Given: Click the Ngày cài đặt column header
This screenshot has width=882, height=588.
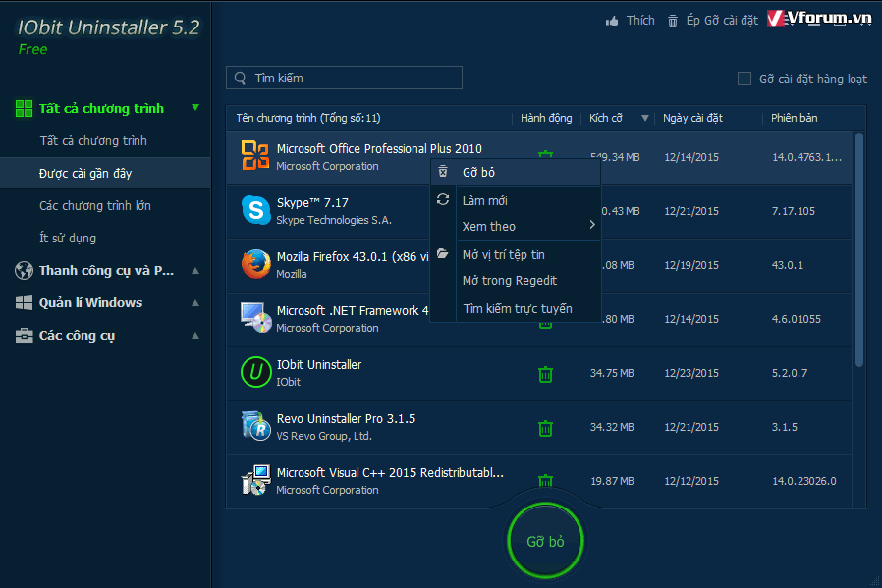Looking at the screenshot, I should [x=692, y=118].
